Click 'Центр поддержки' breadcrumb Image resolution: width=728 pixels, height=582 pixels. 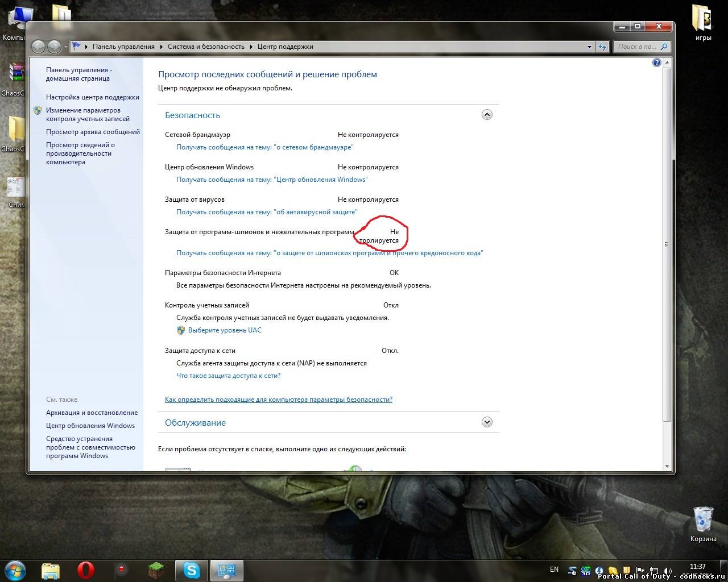pos(286,47)
